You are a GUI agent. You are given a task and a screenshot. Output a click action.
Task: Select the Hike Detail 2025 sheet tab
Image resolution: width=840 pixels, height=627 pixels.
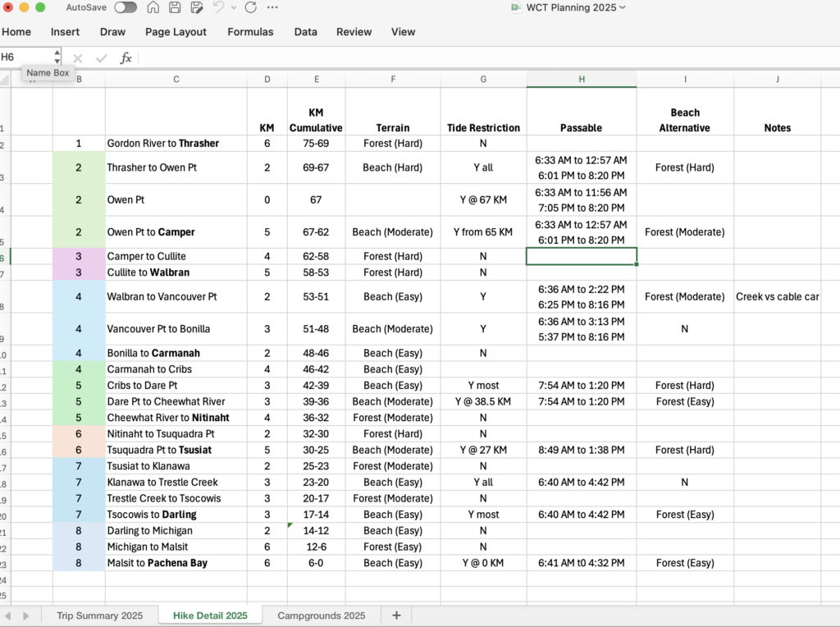pos(210,616)
